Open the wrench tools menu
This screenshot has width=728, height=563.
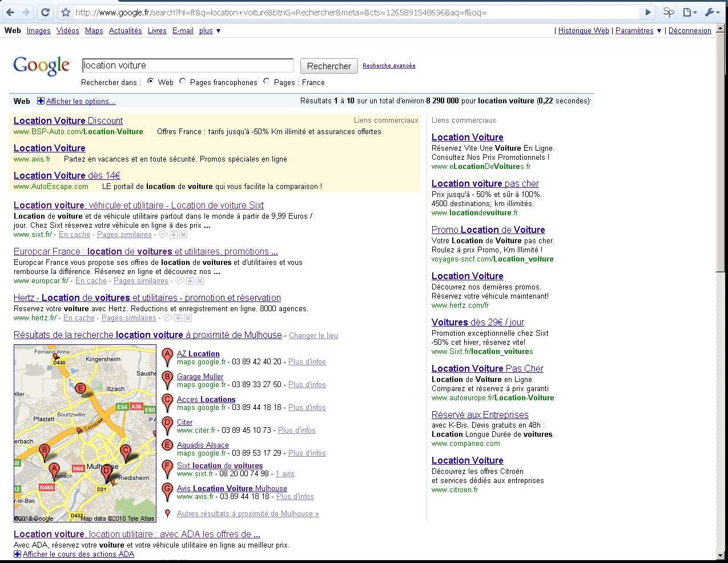coord(711,12)
